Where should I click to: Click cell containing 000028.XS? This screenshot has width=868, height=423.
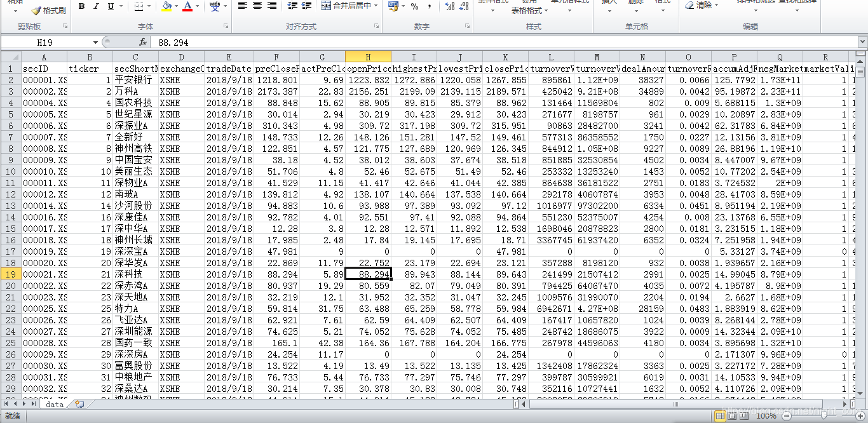pos(44,343)
